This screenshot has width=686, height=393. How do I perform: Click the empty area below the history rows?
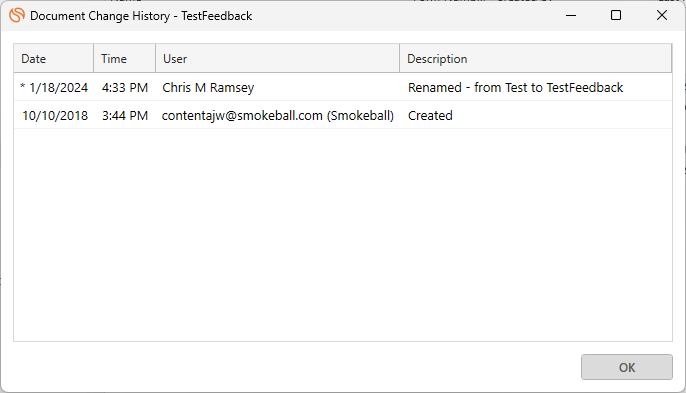[343, 235]
